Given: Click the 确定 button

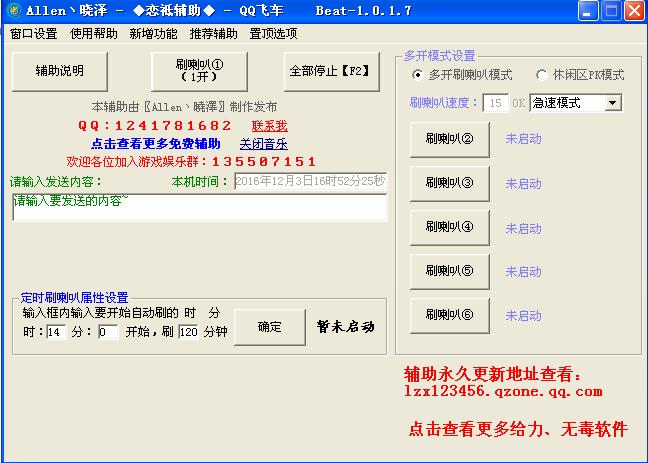Looking at the screenshot, I should pyautogui.click(x=270, y=327).
